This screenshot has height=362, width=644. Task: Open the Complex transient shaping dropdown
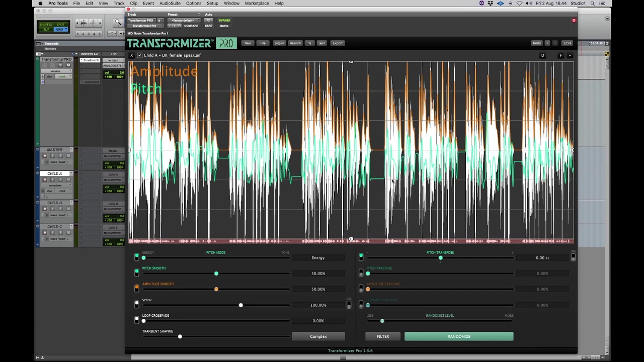click(318, 336)
